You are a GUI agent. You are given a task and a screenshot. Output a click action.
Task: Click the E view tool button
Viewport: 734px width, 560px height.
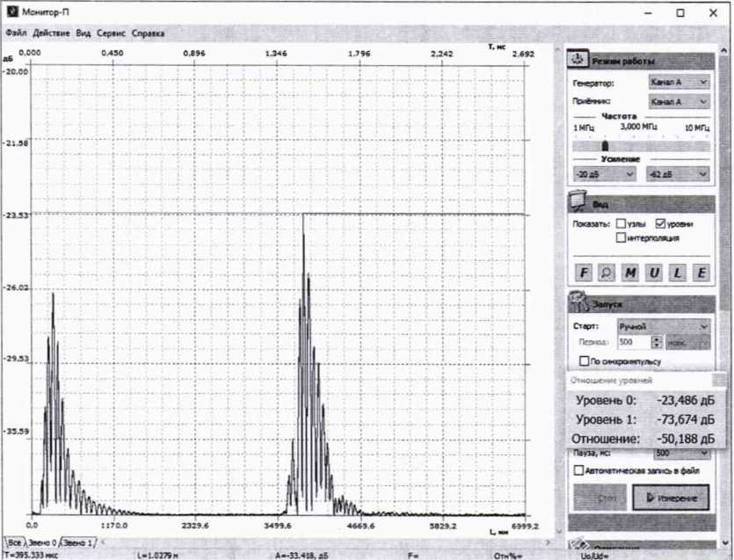[x=701, y=273]
